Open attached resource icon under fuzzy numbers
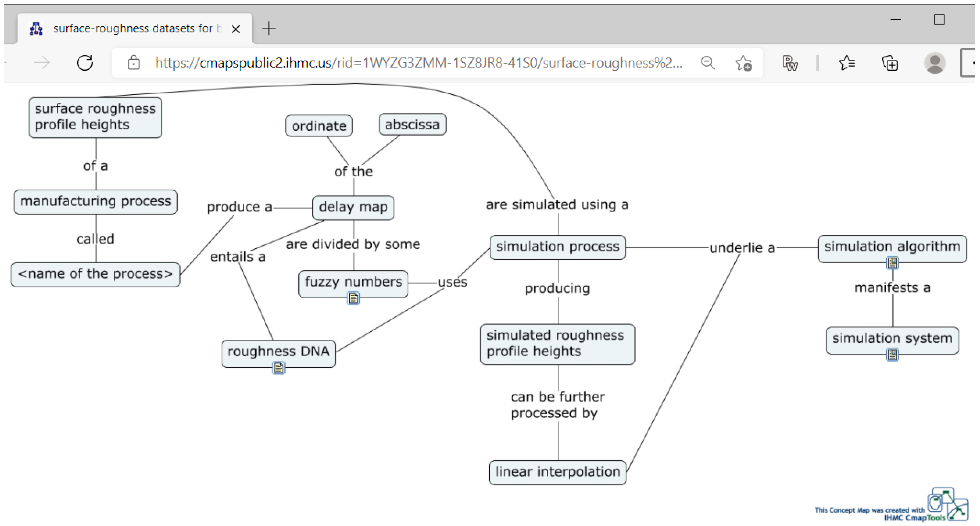The width and height of the screenshot is (980, 526). tap(353, 298)
